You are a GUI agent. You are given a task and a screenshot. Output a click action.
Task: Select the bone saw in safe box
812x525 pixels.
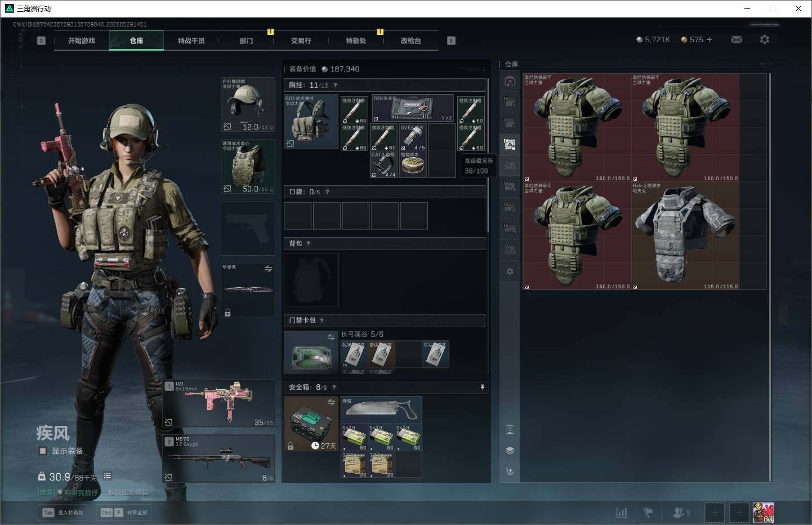tap(381, 410)
